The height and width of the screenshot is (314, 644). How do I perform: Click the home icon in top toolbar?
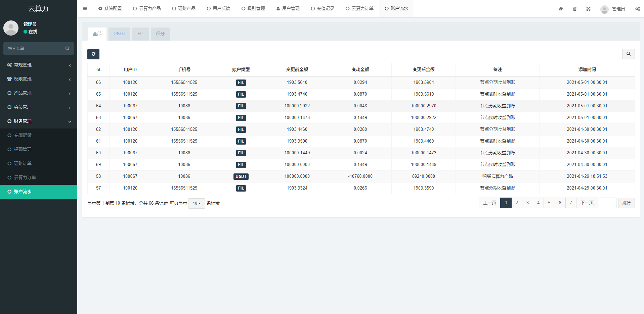coord(560,9)
